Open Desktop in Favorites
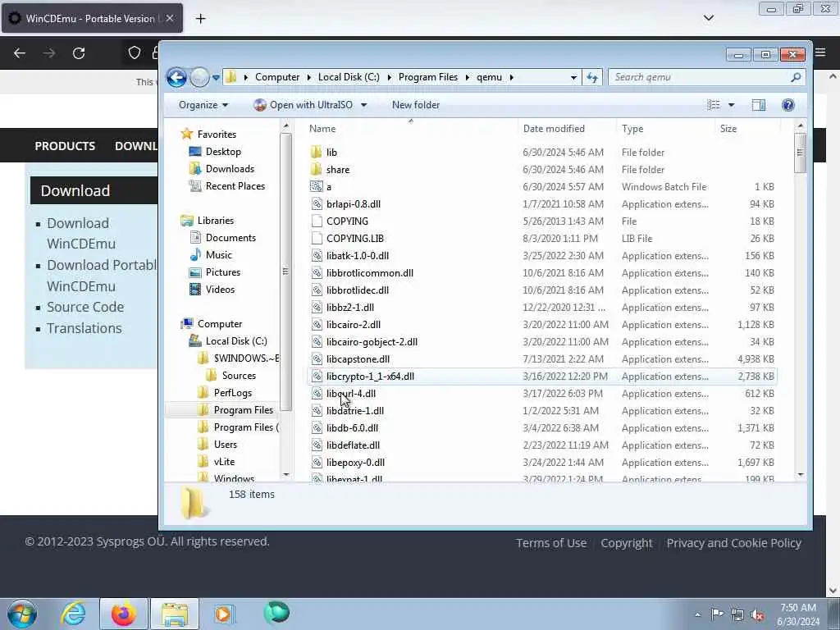Image resolution: width=840 pixels, height=630 pixels. coord(223,152)
